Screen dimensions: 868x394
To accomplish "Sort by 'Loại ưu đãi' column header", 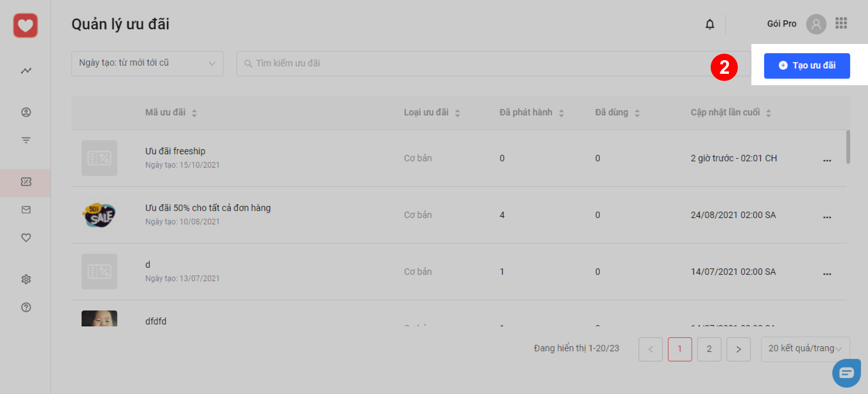I will [x=432, y=112].
